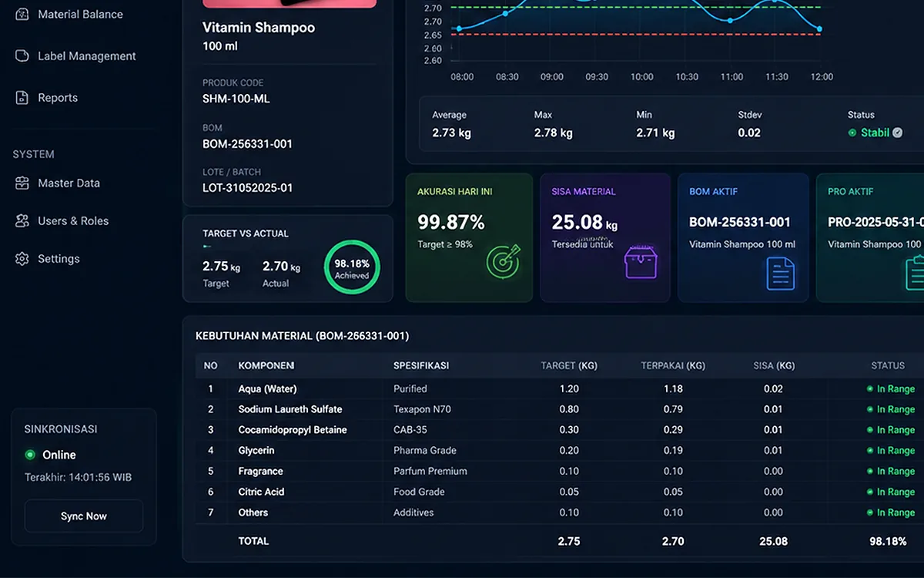The height and width of the screenshot is (578, 924).
Task: Open the Akurasi Hari Ini card
Action: pyautogui.click(x=469, y=237)
